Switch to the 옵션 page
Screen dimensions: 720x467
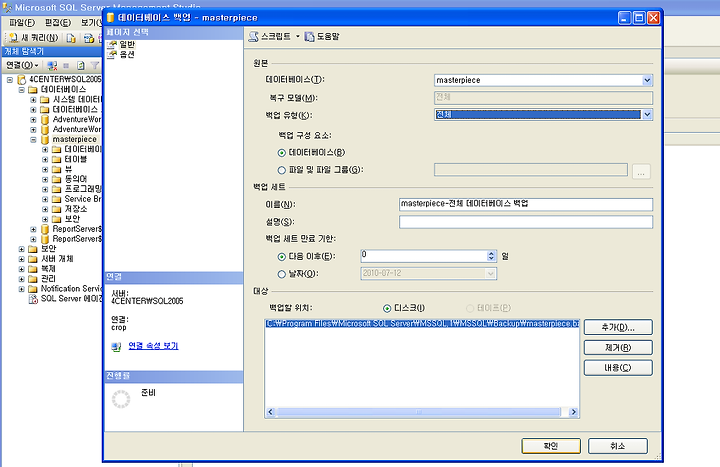127,54
